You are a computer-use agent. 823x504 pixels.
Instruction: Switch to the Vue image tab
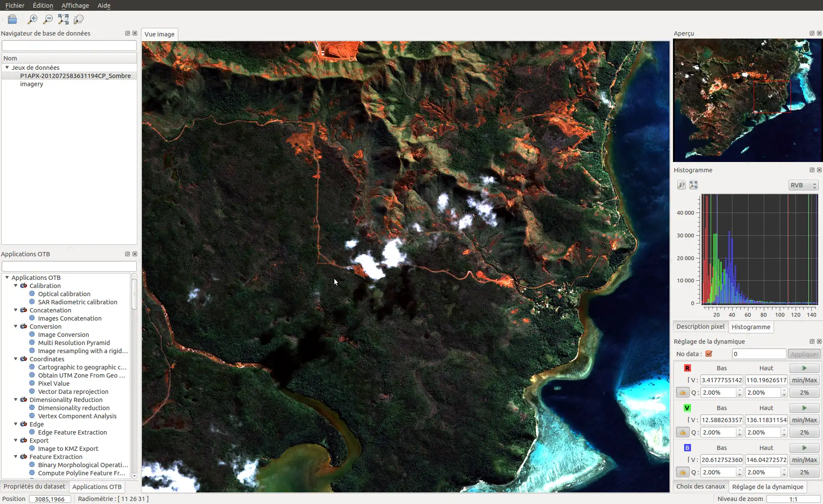(x=159, y=33)
